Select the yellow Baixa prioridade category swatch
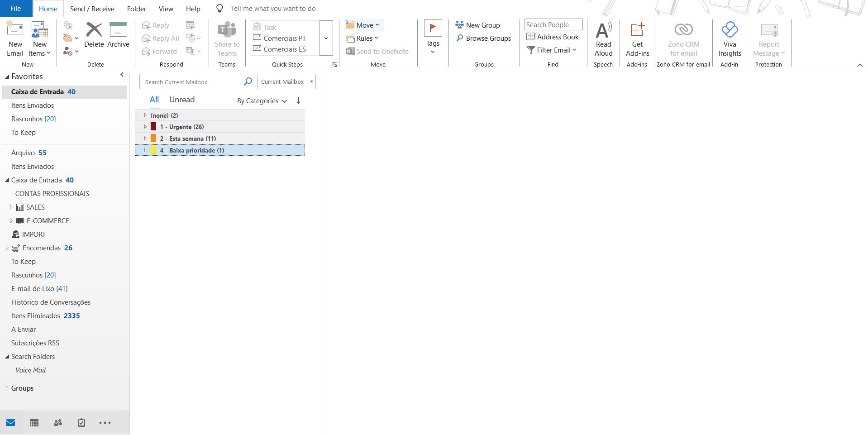The width and height of the screenshot is (868, 435). (x=153, y=150)
